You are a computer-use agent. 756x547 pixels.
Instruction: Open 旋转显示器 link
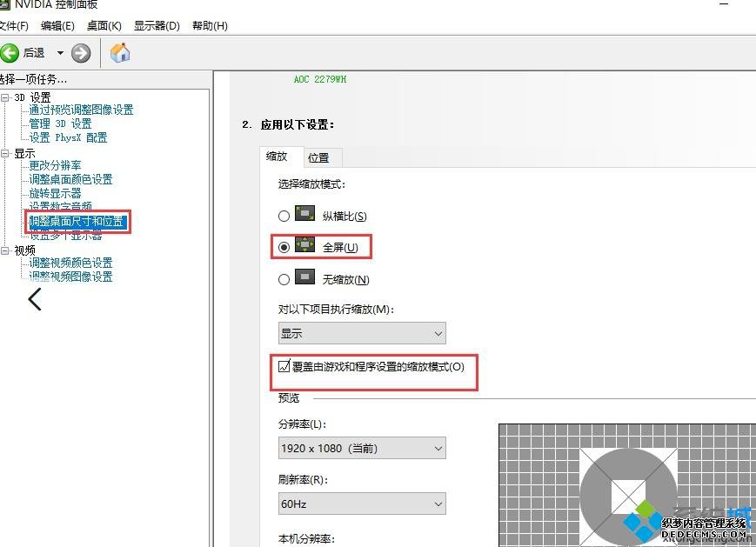[55, 194]
